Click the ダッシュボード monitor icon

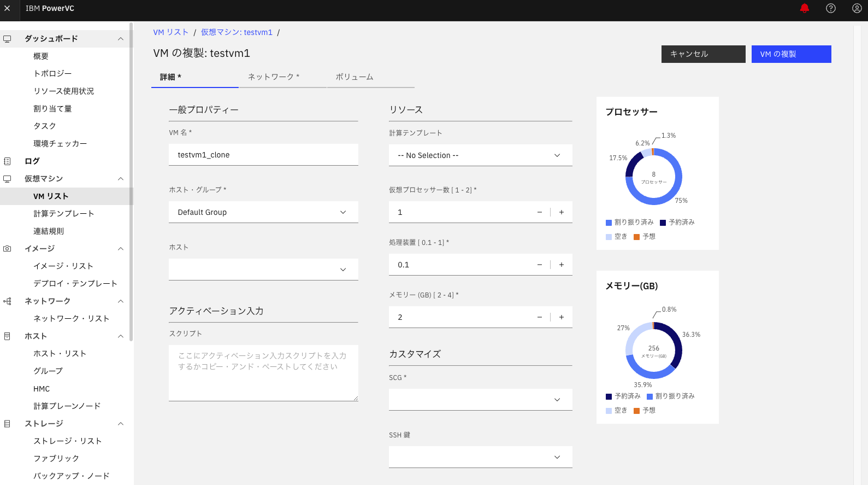[x=7, y=39]
